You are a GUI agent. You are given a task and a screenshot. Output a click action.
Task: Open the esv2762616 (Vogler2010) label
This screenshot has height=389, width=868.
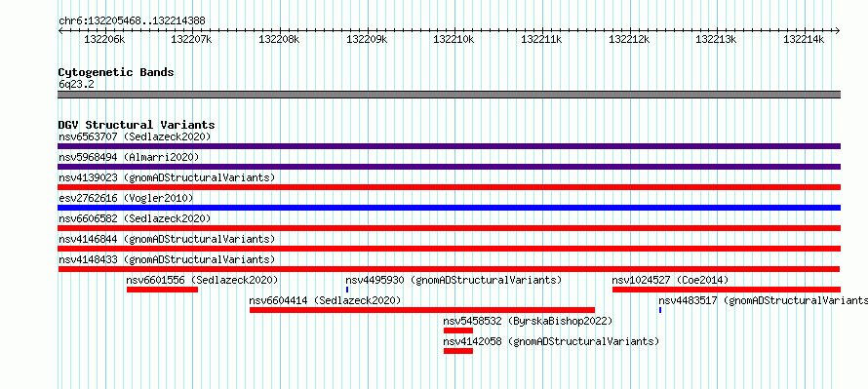click(x=126, y=198)
